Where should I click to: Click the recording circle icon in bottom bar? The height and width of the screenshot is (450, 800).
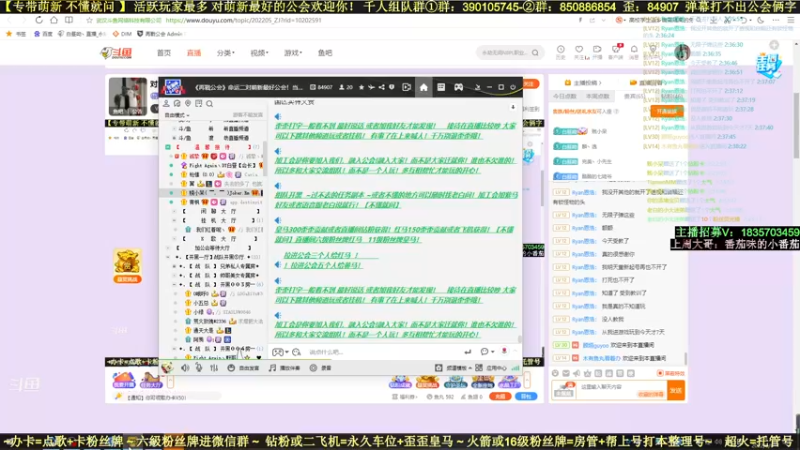tap(313, 368)
